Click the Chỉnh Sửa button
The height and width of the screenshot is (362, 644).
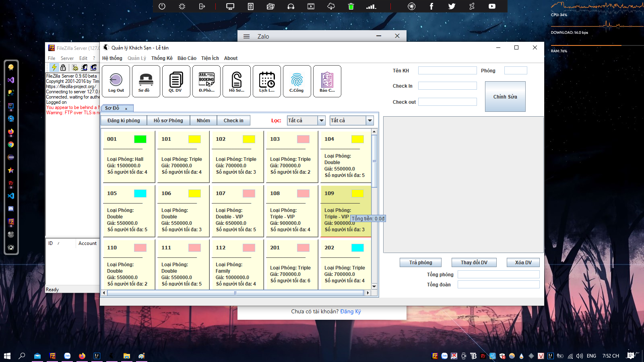[505, 97]
